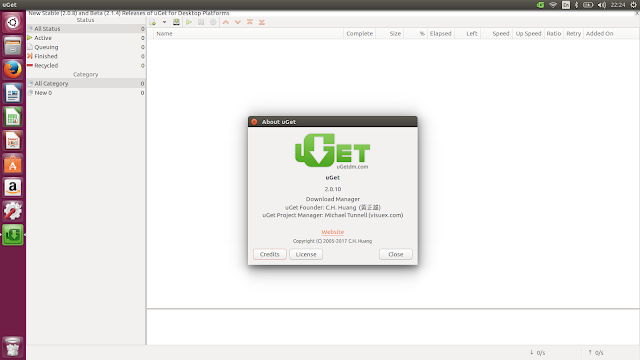The width and height of the screenshot is (640, 360).
Task: Sort by the Added On column
Action: pos(600,33)
